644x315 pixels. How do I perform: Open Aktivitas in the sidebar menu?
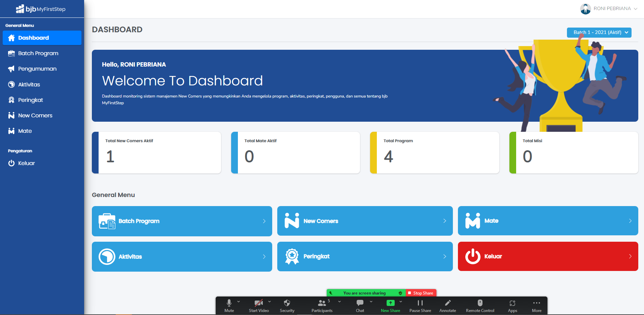(42, 84)
